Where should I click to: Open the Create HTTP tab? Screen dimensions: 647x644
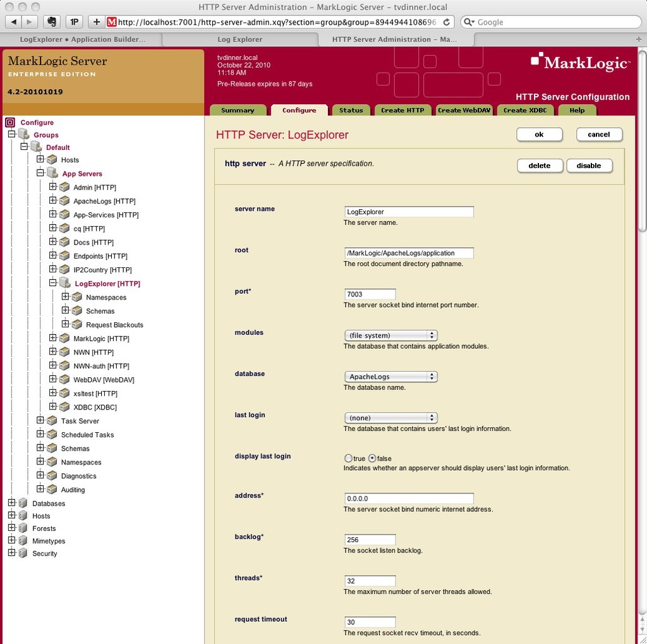(402, 110)
